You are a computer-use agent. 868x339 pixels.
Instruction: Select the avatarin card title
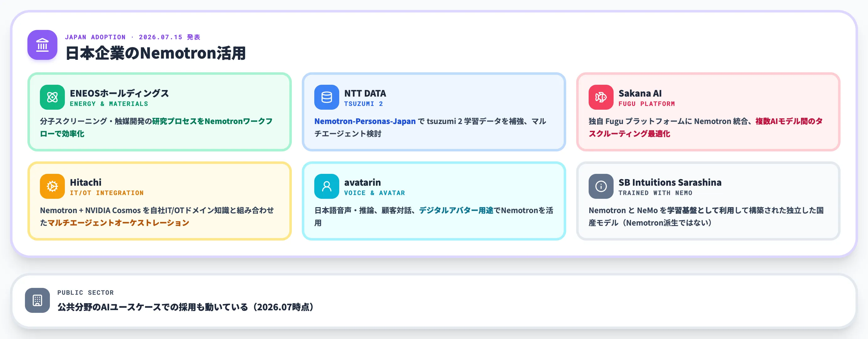tap(362, 183)
